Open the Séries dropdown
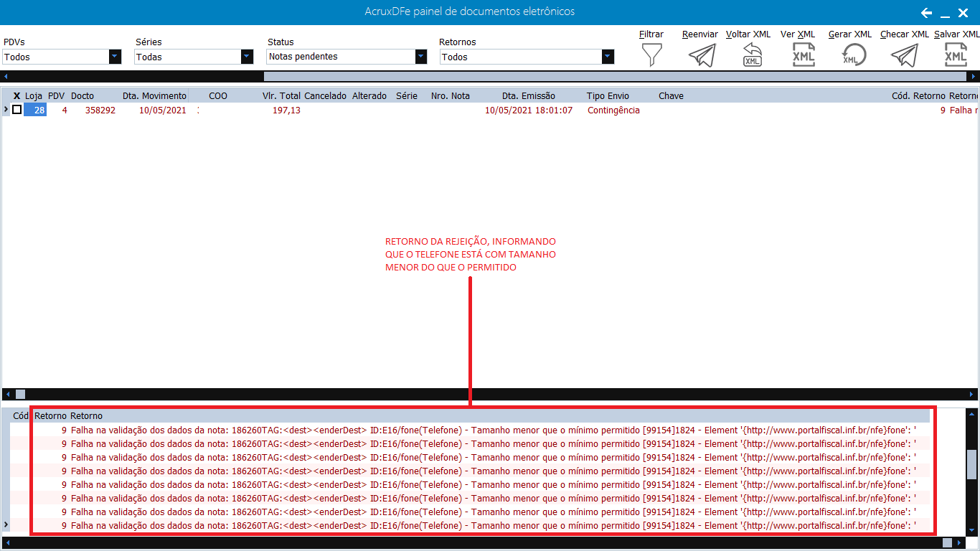 pos(247,57)
